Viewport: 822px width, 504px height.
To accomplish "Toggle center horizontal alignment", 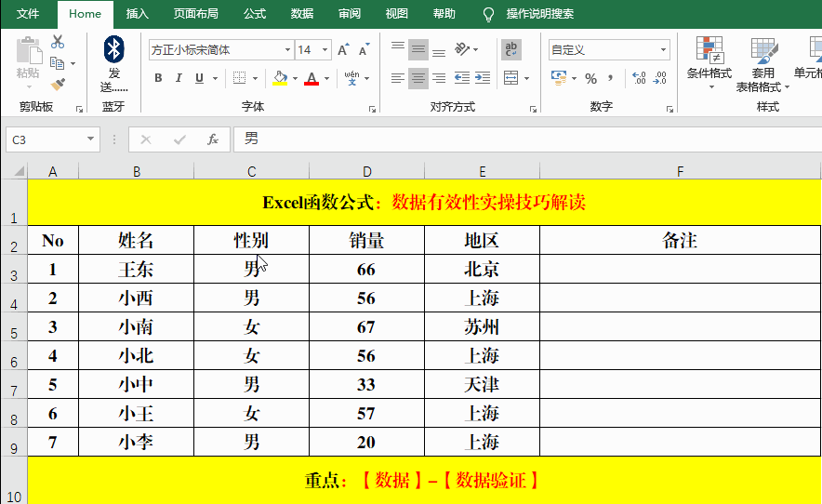I will [x=418, y=78].
